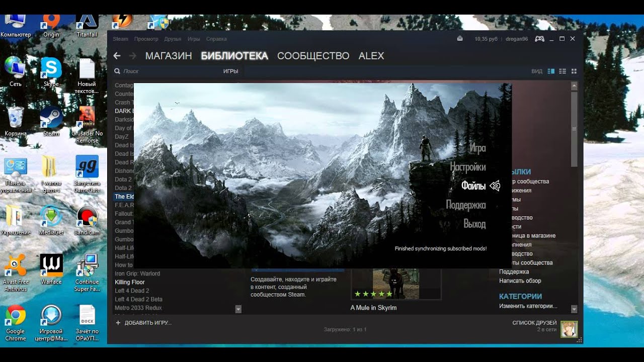Screen dimensions: 644x362
Task: Go back with Steam's left arrow
Action: (x=117, y=56)
